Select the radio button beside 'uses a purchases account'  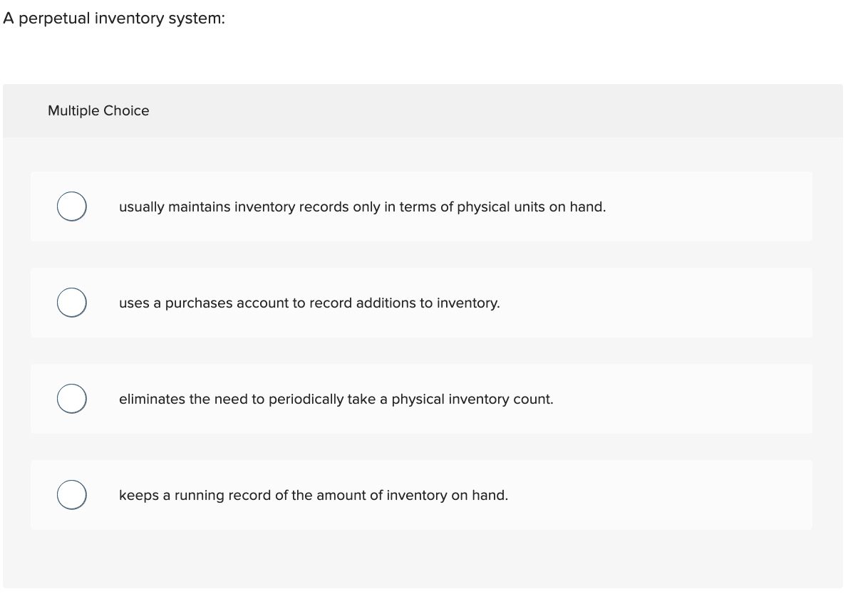[71, 302]
